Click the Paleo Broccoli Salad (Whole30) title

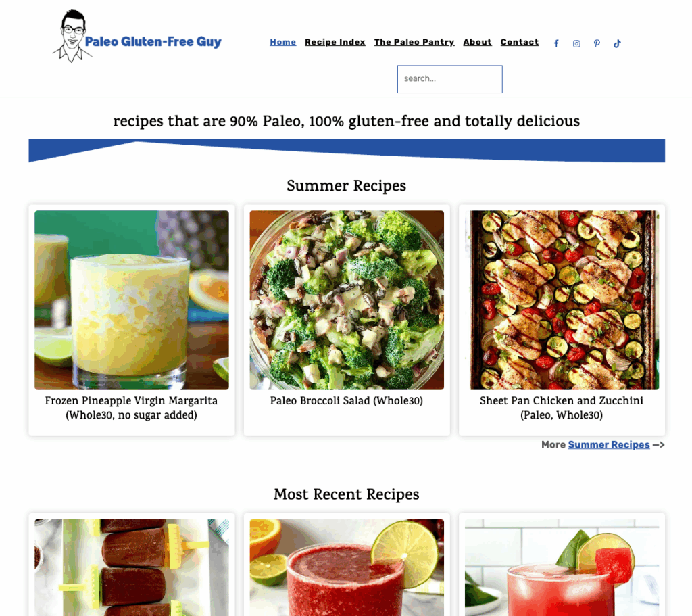(347, 400)
